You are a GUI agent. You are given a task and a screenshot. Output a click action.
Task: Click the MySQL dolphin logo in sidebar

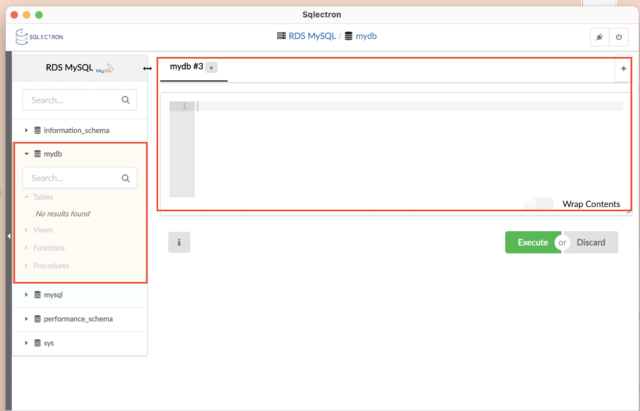point(105,69)
